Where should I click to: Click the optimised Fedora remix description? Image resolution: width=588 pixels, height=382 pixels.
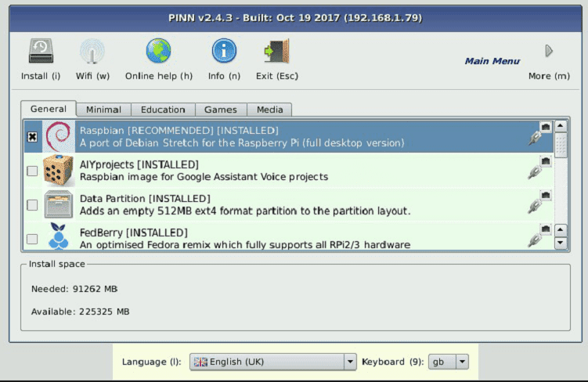[245, 245]
